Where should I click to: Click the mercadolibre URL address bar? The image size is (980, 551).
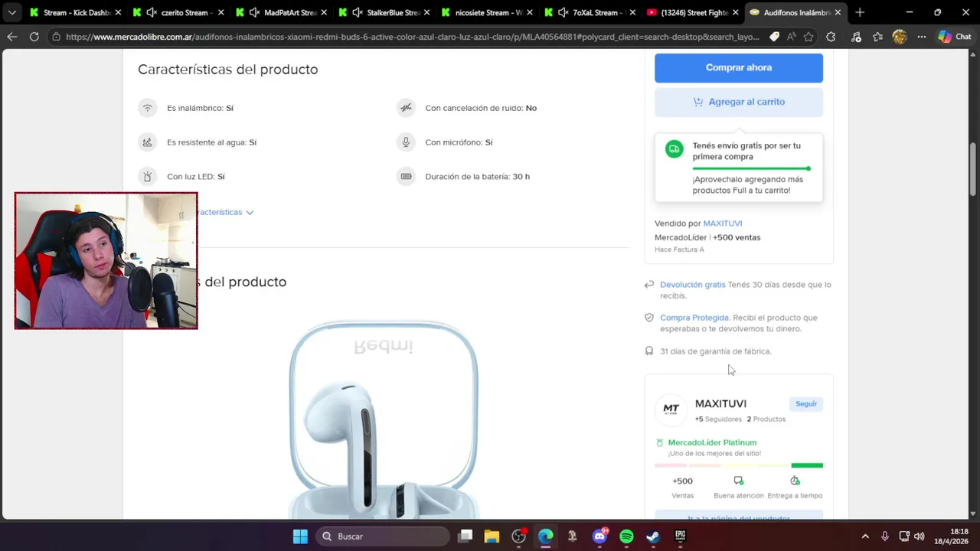pyautogui.click(x=413, y=37)
